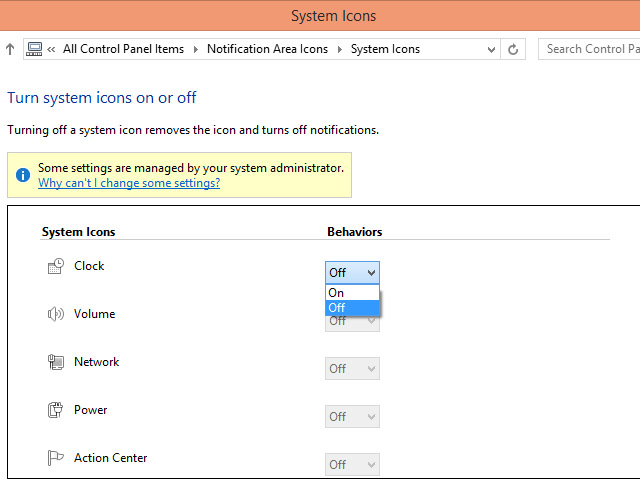Expand arrow after All Control Panel Items
The image size is (640, 480).
(x=196, y=49)
